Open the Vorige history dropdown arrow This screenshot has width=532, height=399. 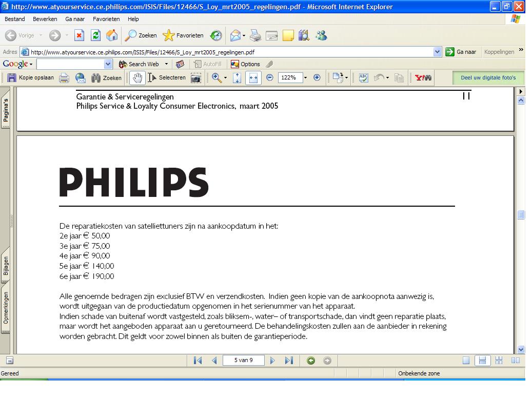click(x=41, y=35)
